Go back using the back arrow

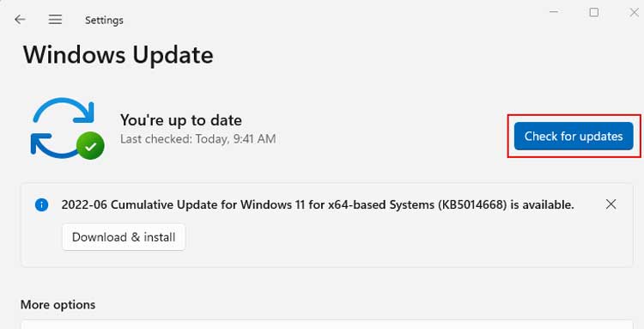20,19
